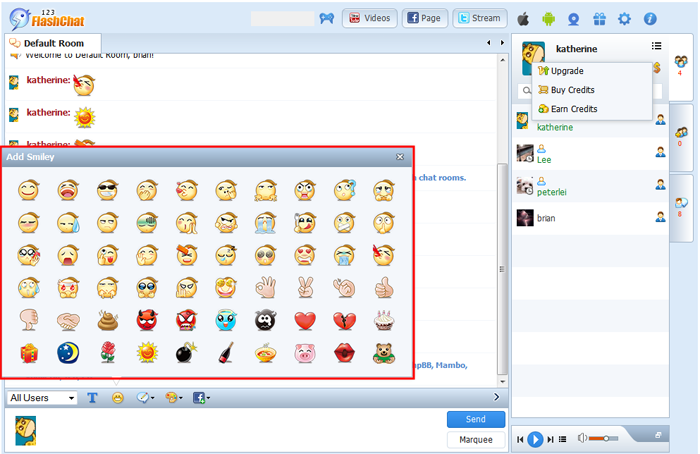Mute the speaker volume icon

582,439
